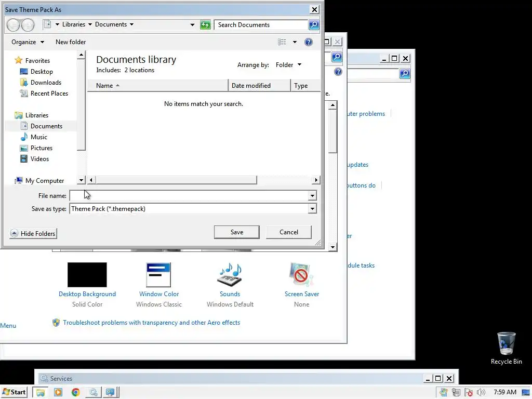Click the Window Color icon
The image size is (532, 399).
click(x=158, y=275)
